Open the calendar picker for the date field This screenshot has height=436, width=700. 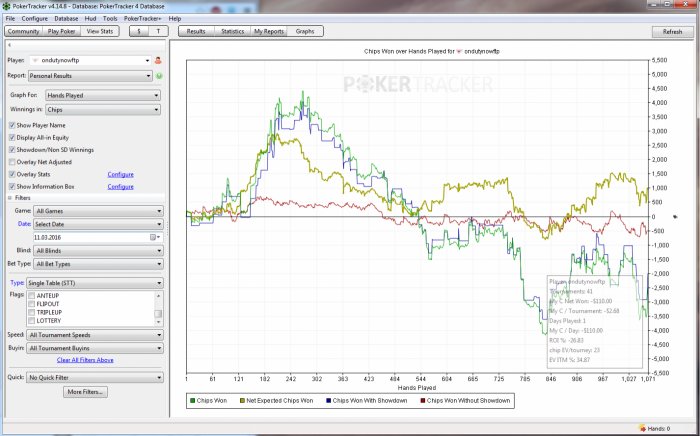[x=153, y=237]
